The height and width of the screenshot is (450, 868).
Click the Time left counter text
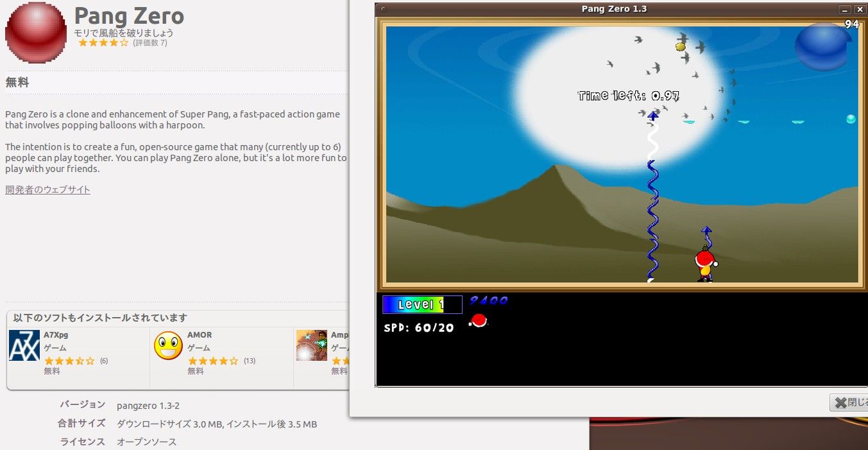(x=629, y=96)
